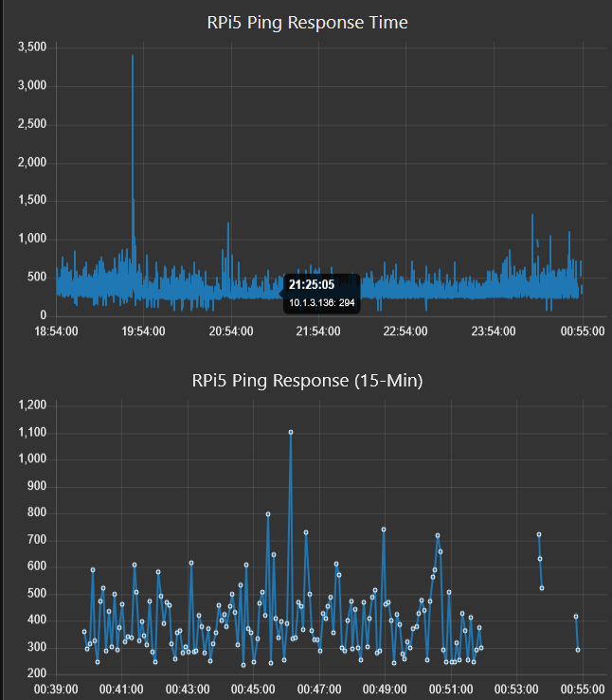Click the 200 y-axis label
Viewport: 612px width, 700px height.
(x=37, y=673)
